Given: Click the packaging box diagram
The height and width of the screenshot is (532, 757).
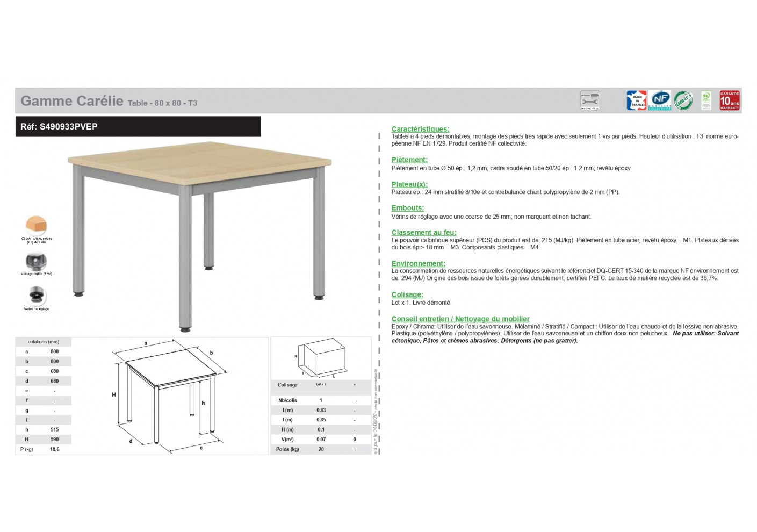Looking at the screenshot, I should [x=321, y=358].
